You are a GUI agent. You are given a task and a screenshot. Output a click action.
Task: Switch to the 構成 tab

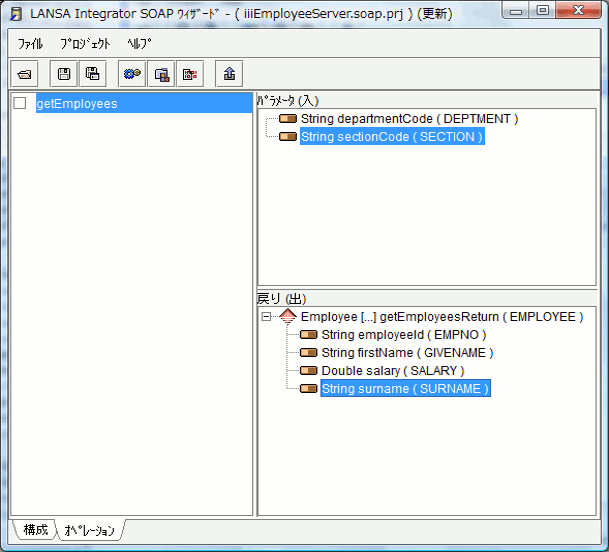pyautogui.click(x=35, y=529)
